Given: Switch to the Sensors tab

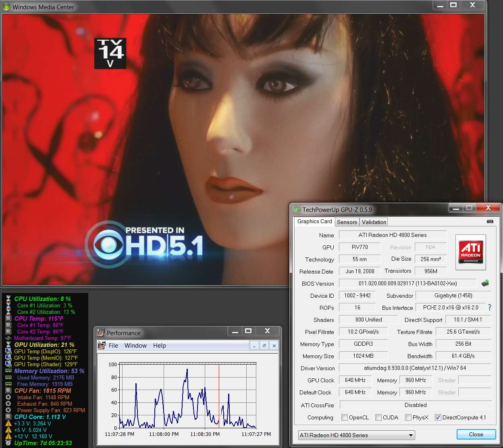Looking at the screenshot, I should 347,222.
